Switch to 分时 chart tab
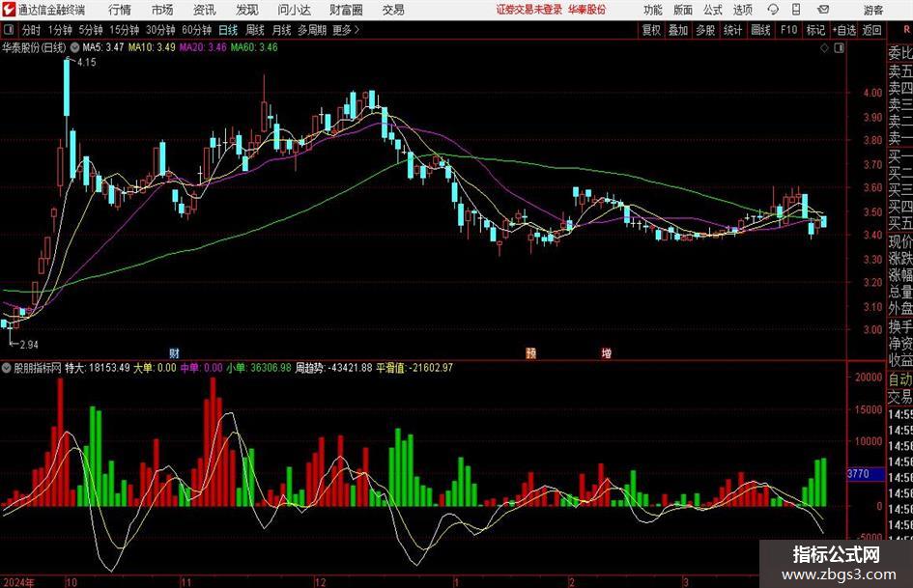 pyautogui.click(x=32, y=30)
